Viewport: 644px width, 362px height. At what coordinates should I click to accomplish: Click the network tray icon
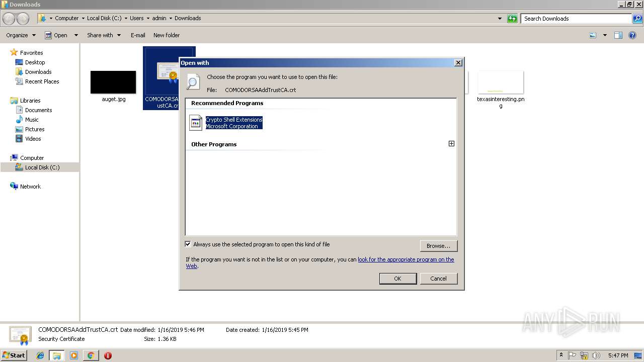(584, 355)
